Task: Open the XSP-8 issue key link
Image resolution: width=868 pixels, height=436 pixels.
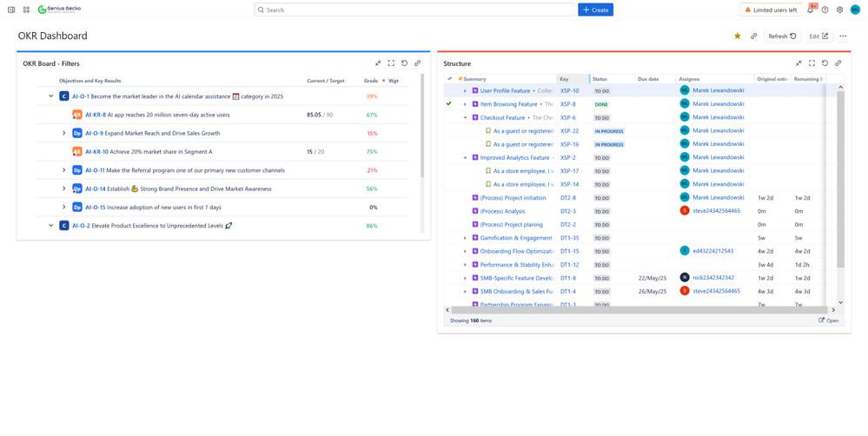Action: [x=568, y=104]
